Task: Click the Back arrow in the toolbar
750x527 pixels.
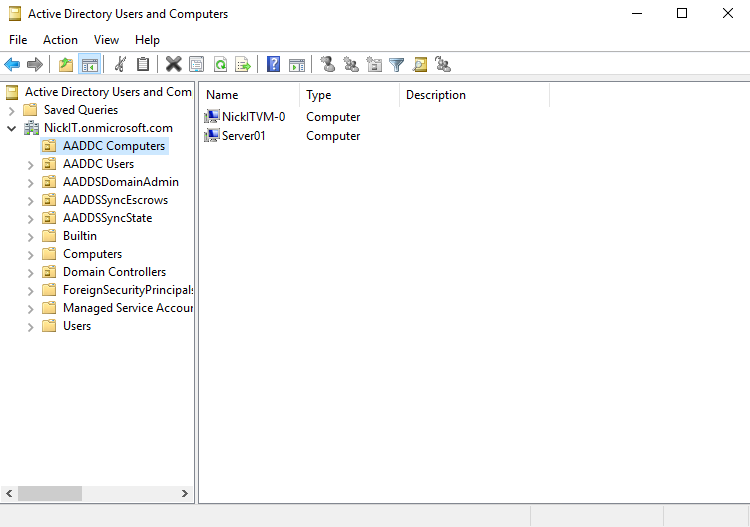Action: coord(12,64)
